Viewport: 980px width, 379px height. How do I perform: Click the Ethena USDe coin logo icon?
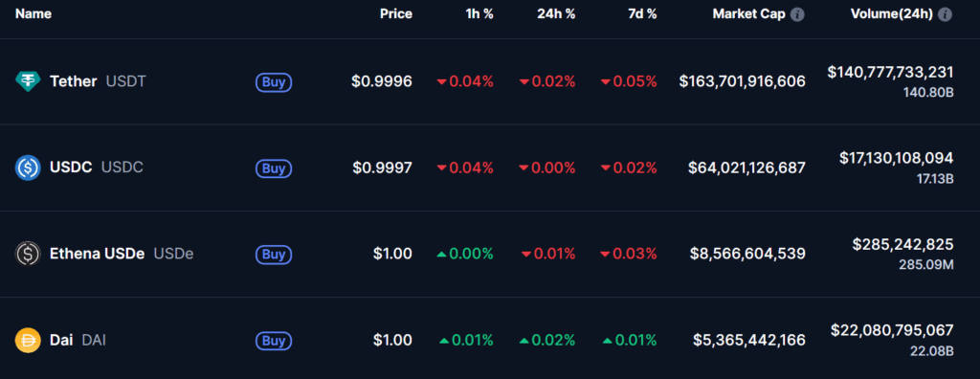(x=28, y=254)
